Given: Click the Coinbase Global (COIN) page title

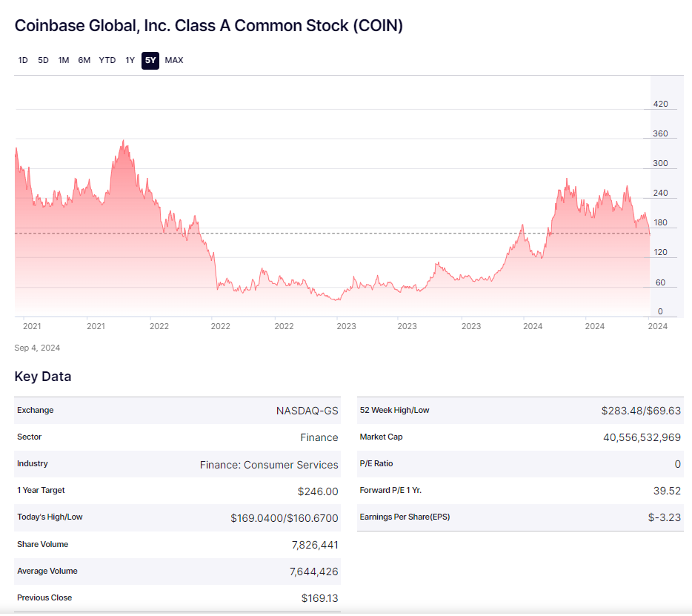Looking at the screenshot, I should [x=209, y=26].
